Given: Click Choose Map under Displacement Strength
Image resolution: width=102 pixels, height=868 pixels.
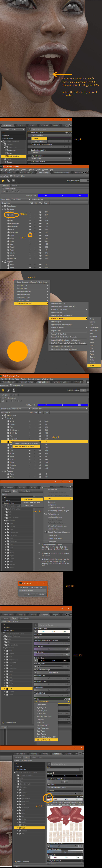Looking at the screenshot, I should (x=54, y=673).
